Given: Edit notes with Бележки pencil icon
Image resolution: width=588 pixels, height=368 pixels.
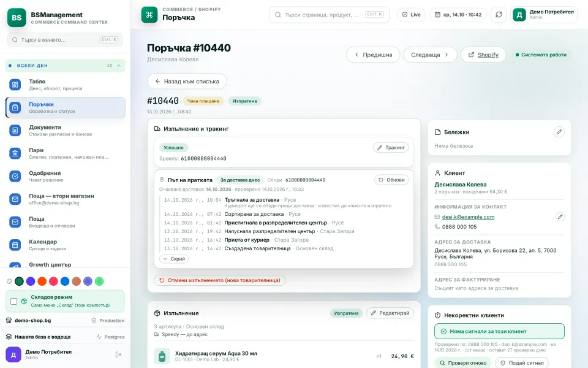Looking at the screenshot, I should [x=559, y=132].
